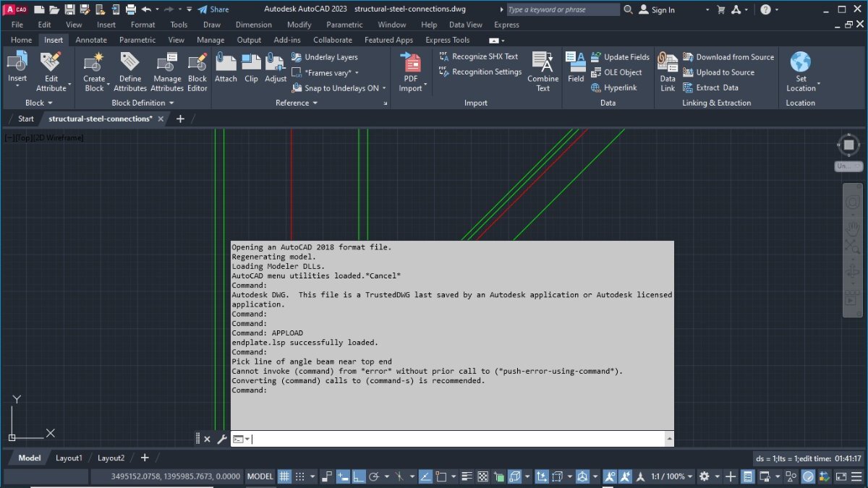Viewport: 868px width, 488px height.
Task: Select the Adjust reference tool
Action: pyautogui.click(x=276, y=68)
